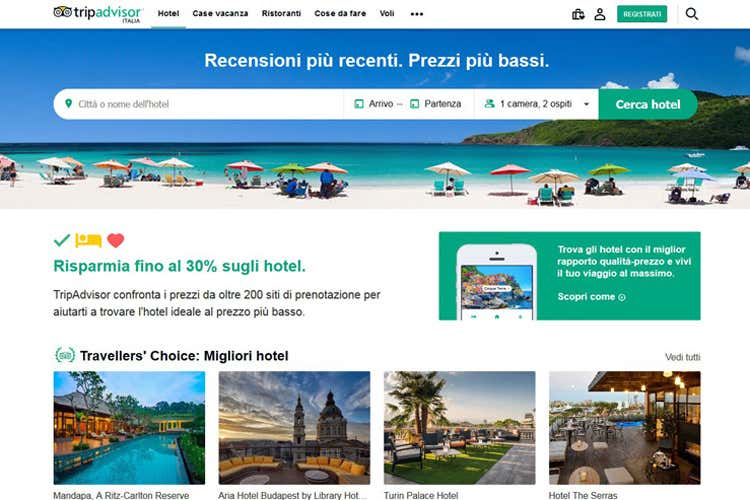Click the yellow bed icon
This screenshot has width=750, height=500.
(x=88, y=240)
